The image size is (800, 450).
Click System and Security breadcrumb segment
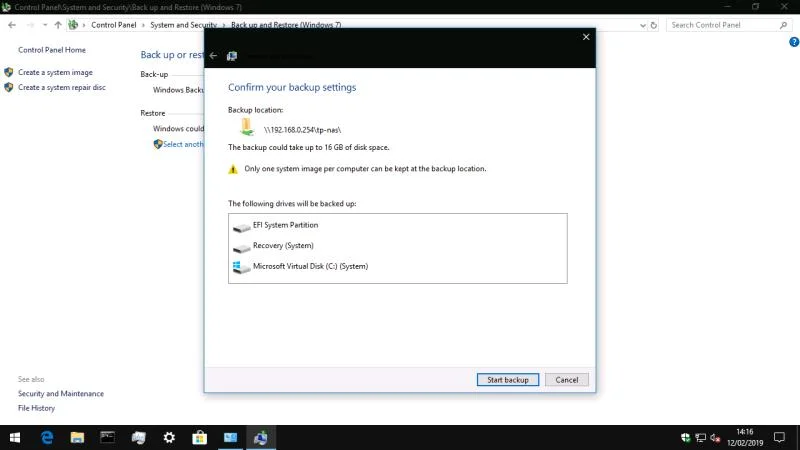pos(183,25)
